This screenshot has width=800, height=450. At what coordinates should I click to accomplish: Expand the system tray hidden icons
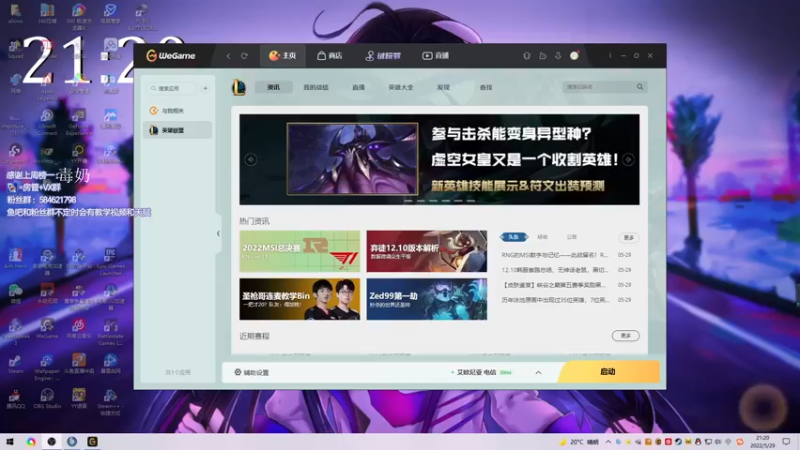click(x=608, y=442)
